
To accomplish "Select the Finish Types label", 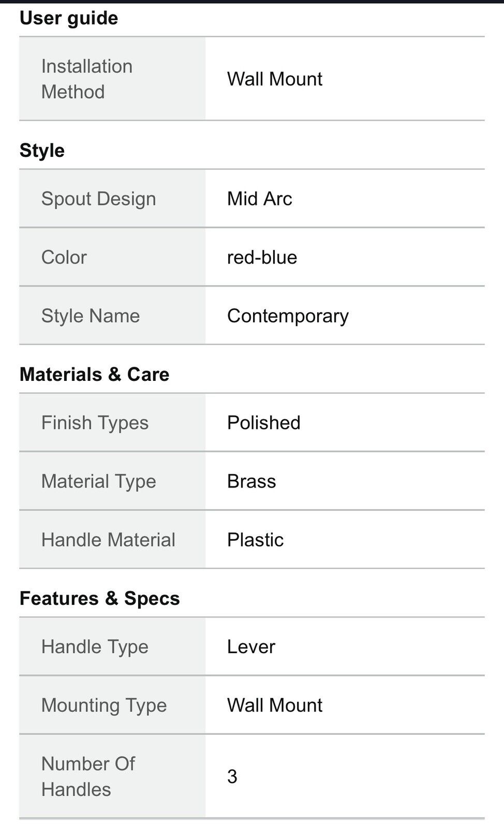I will pyautogui.click(x=95, y=423).
